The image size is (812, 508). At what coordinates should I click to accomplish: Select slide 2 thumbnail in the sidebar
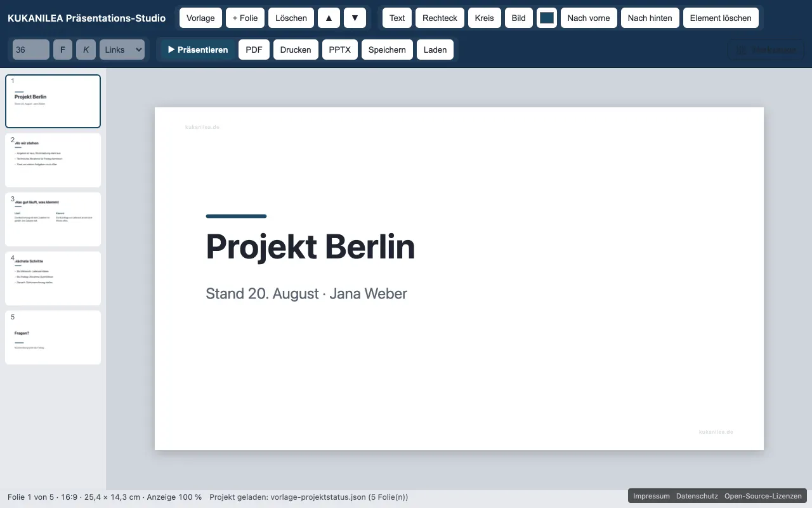click(x=53, y=160)
